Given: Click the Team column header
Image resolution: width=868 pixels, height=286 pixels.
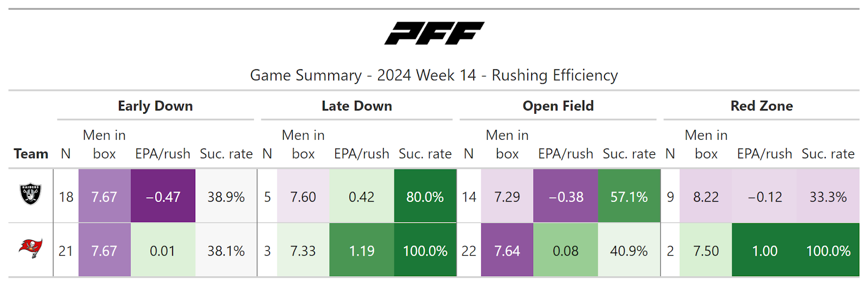Looking at the screenshot, I should point(31,154).
